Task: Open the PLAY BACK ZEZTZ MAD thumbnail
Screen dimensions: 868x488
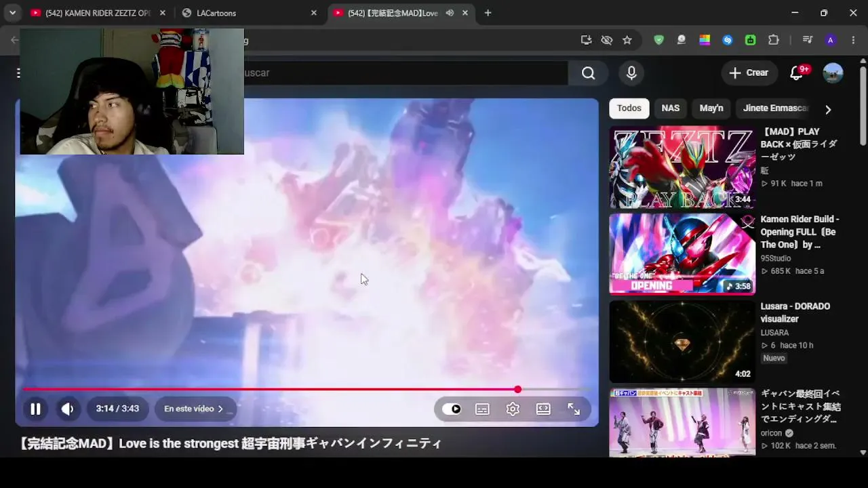Action: coord(682,167)
